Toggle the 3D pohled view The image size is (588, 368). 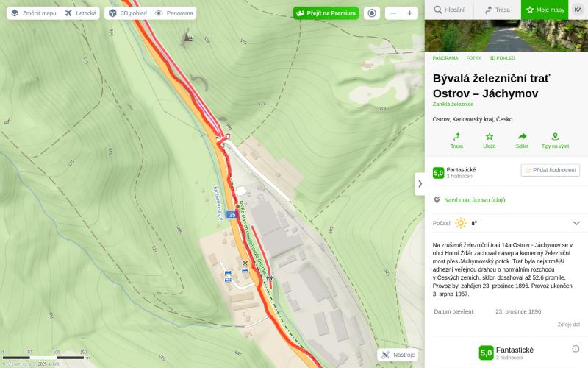[x=127, y=13]
